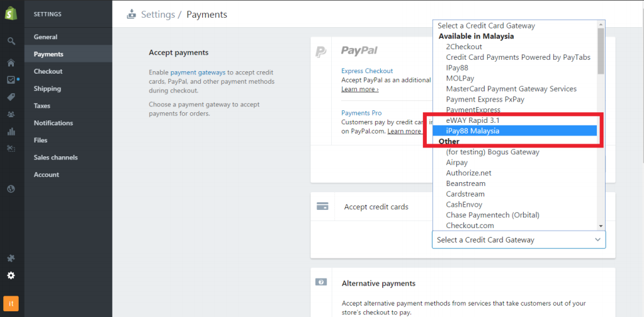The width and height of the screenshot is (644, 317).
Task: Click Learn more under Express Checkout
Action: pyautogui.click(x=360, y=89)
